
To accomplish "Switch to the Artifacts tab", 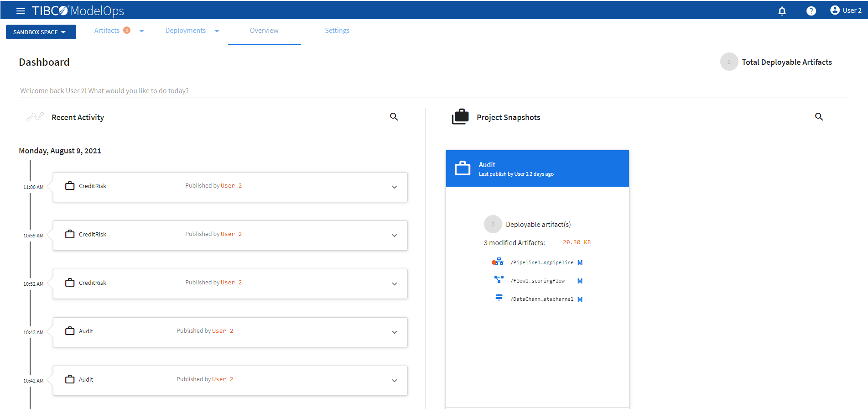I will point(107,31).
